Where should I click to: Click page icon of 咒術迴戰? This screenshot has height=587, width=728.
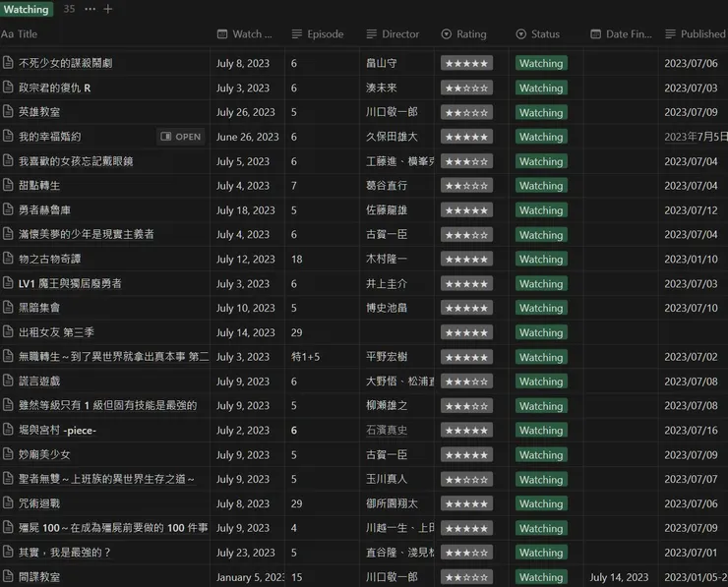click(x=8, y=502)
